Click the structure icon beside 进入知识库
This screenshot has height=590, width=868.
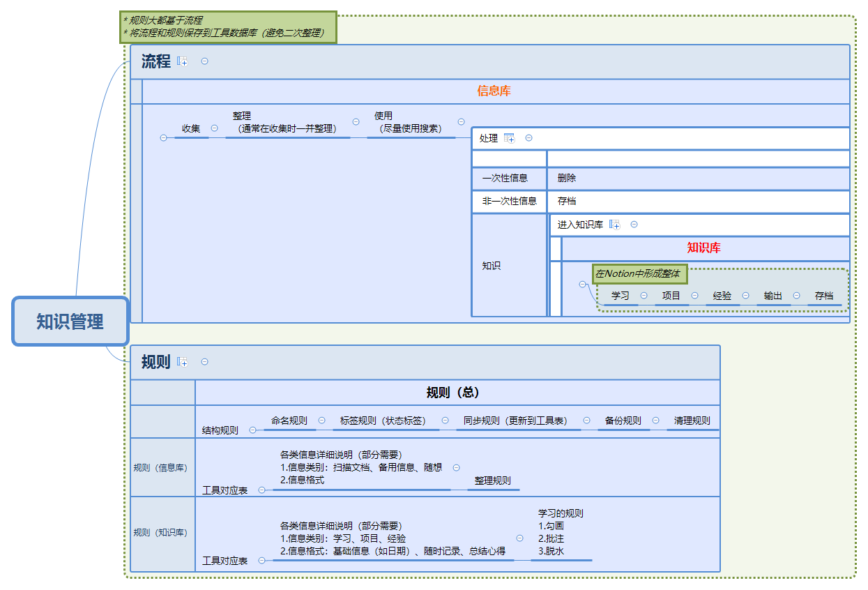pos(614,225)
